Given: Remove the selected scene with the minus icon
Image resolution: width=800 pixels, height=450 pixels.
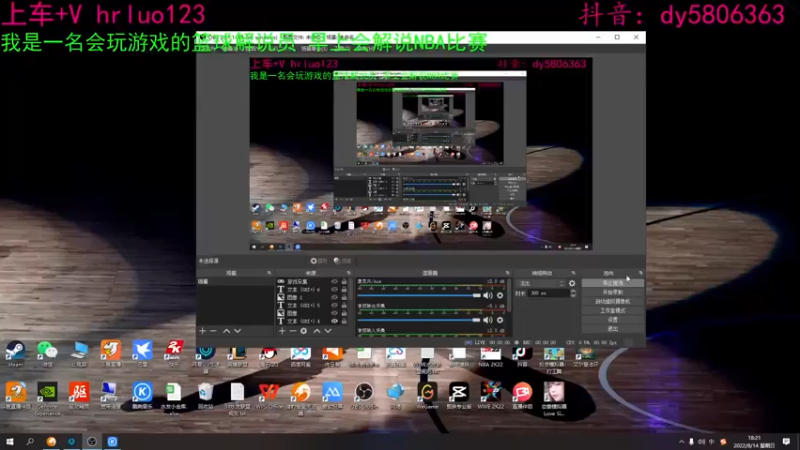Looking at the screenshot, I should pyautogui.click(x=214, y=331).
